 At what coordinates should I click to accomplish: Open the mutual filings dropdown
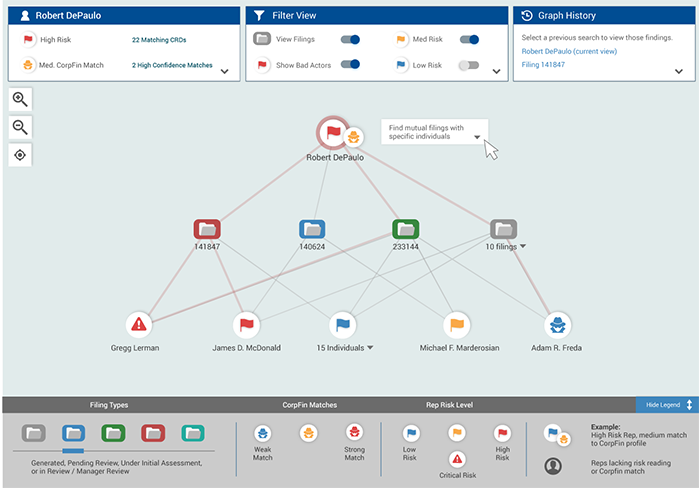[x=478, y=137]
